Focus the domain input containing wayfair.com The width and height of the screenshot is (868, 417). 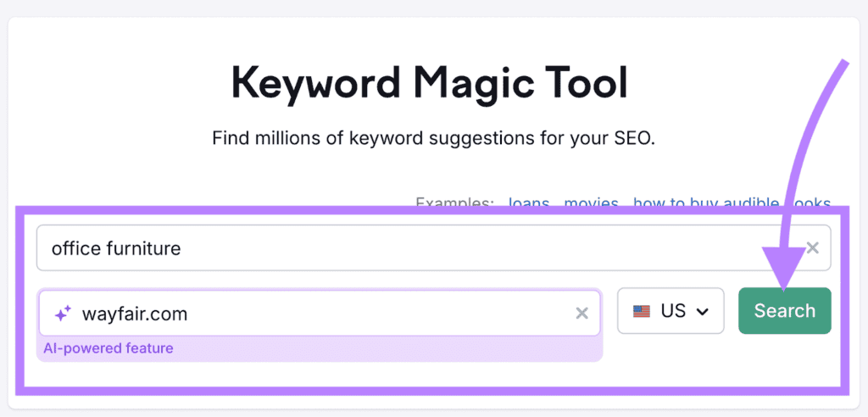click(x=339, y=314)
